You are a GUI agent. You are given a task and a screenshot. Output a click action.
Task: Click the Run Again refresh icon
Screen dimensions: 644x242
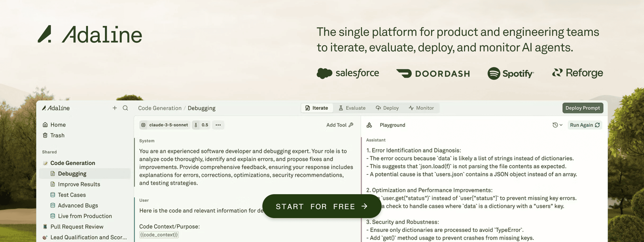click(597, 125)
